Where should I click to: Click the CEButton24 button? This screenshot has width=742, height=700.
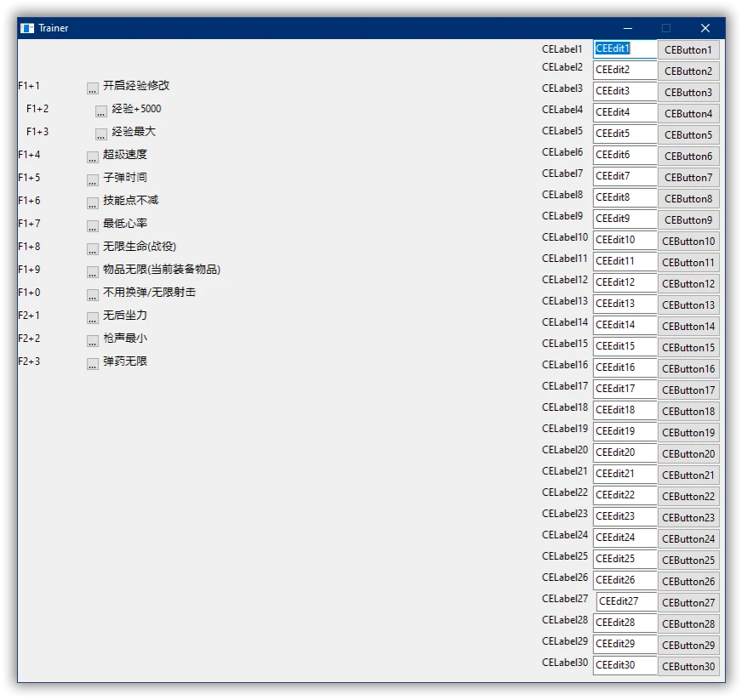coord(688,538)
